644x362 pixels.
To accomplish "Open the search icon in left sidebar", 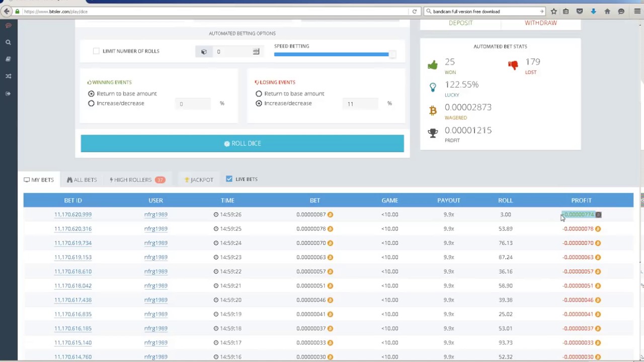I will coord(8,42).
